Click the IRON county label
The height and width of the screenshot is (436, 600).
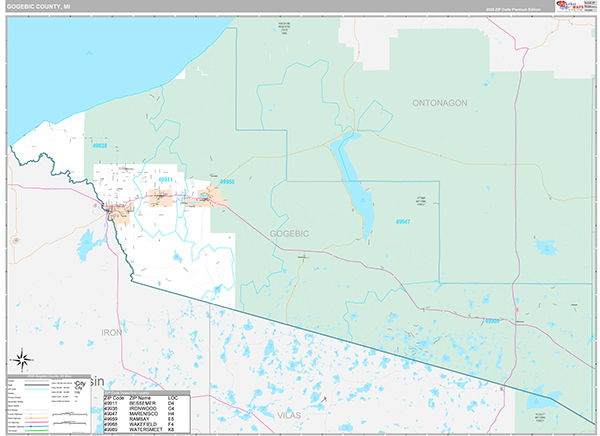click(111, 333)
